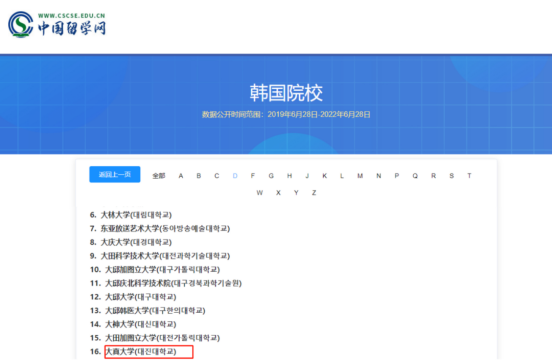Filter schools by letter R

pos(433,176)
